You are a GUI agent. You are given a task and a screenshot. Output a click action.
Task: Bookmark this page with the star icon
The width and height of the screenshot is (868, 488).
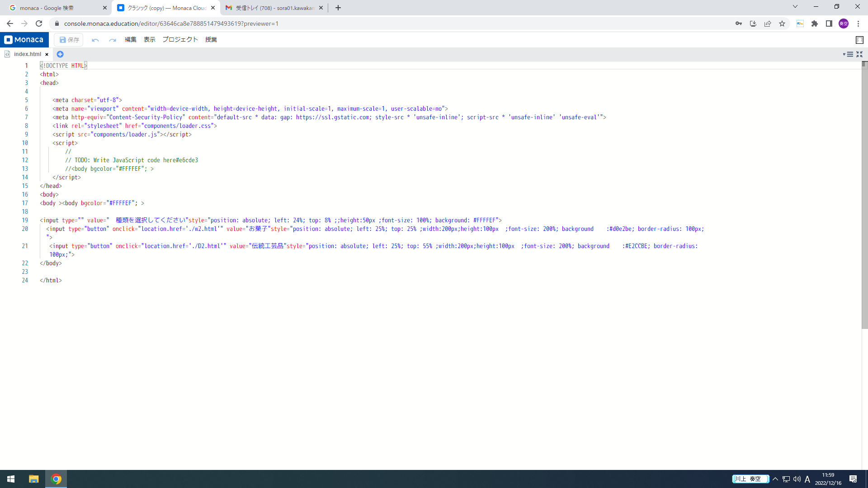(782, 23)
